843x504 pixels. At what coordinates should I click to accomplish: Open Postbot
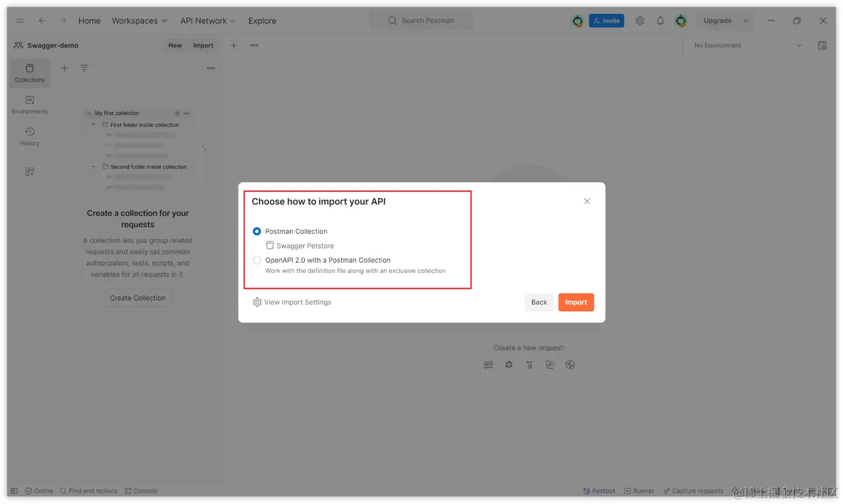pos(599,491)
